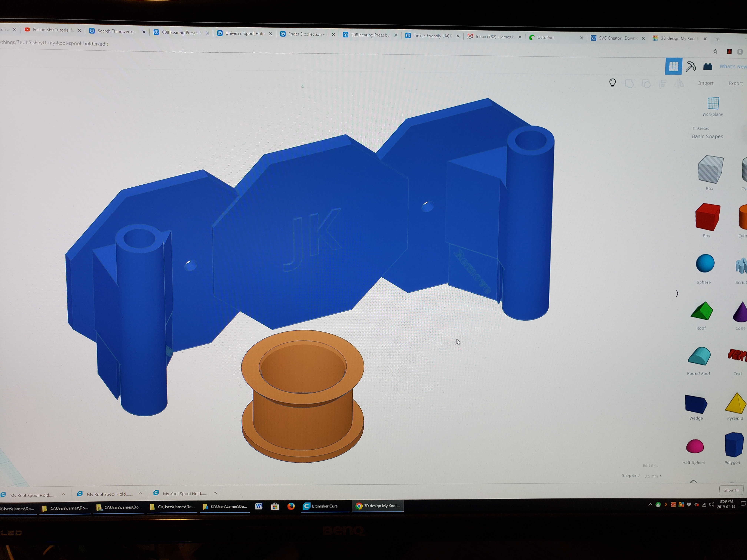This screenshot has width=747, height=560.
Task: Expand third My Kool Spool download options
Action: pyautogui.click(x=215, y=493)
